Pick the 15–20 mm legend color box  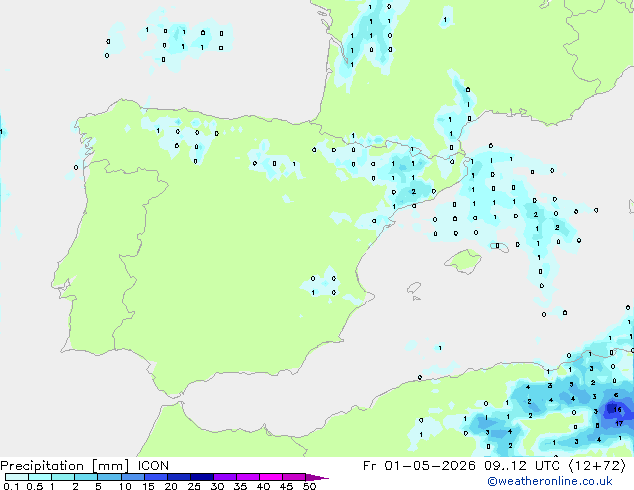click(x=156, y=477)
